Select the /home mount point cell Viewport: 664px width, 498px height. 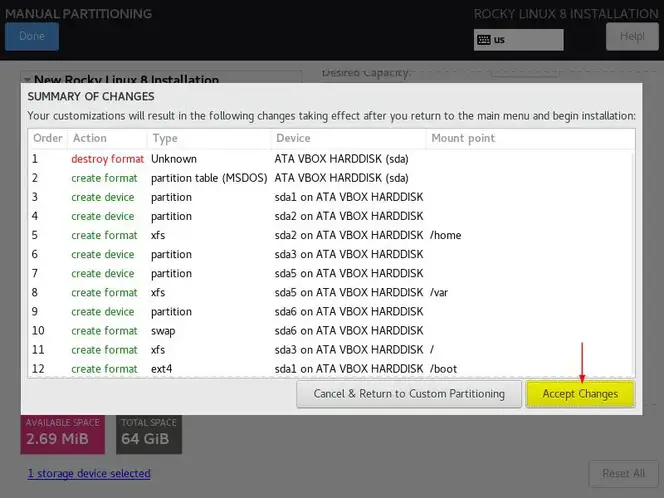(445, 235)
